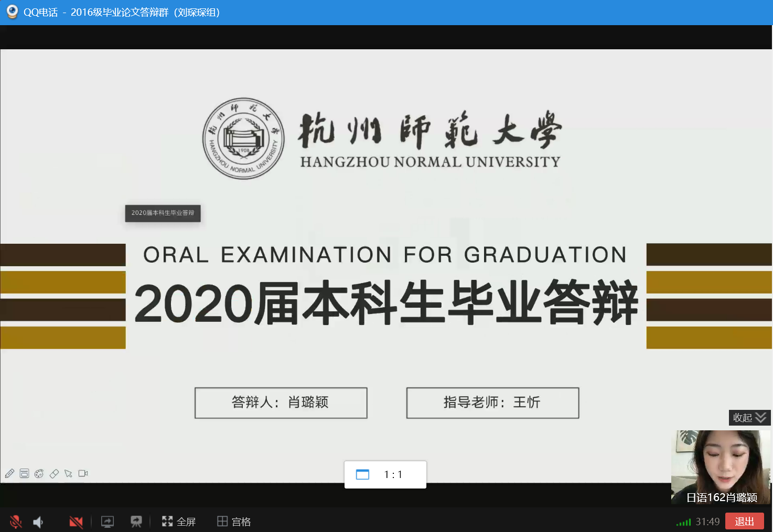Toggle the speaker sound

point(38,522)
